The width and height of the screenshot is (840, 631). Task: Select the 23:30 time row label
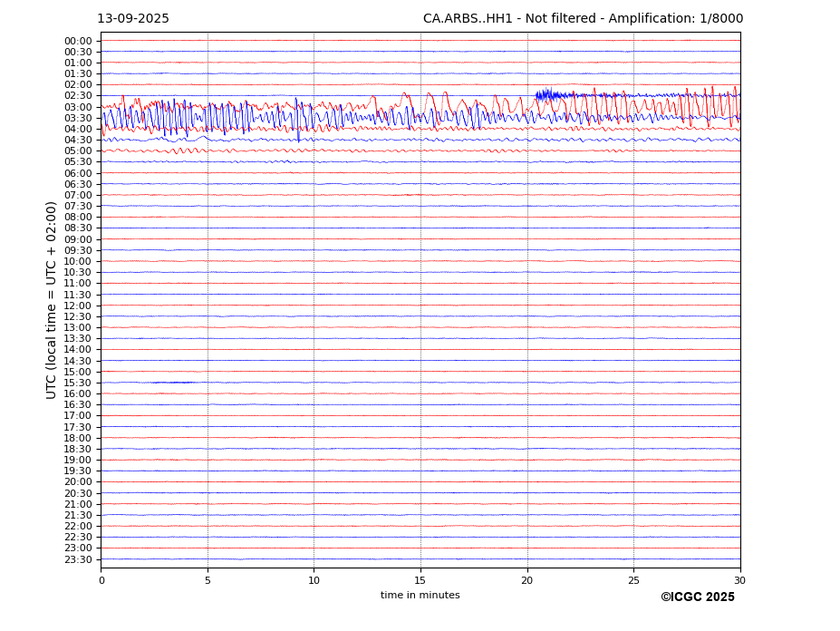[78, 559]
